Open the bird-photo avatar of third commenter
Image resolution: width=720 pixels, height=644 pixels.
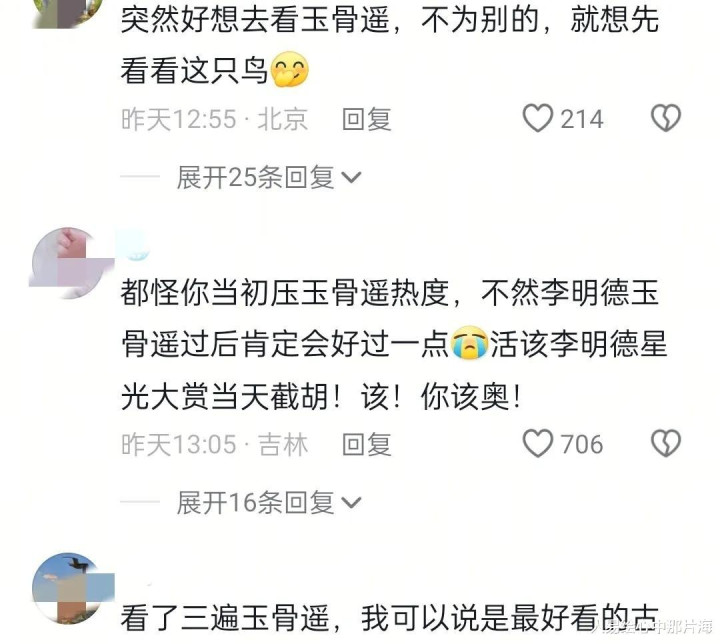pyautogui.click(x=69, y=588)
